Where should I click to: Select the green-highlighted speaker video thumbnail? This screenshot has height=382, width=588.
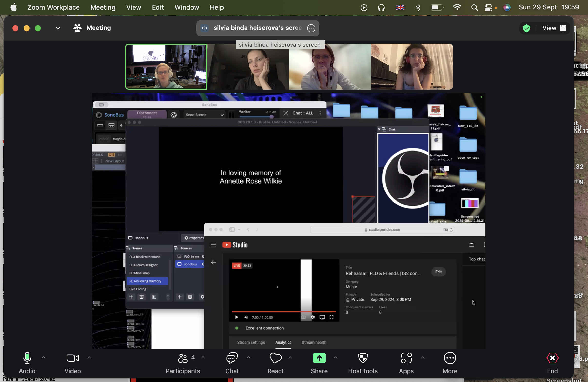pyautogui.click(x=166, y=67)
